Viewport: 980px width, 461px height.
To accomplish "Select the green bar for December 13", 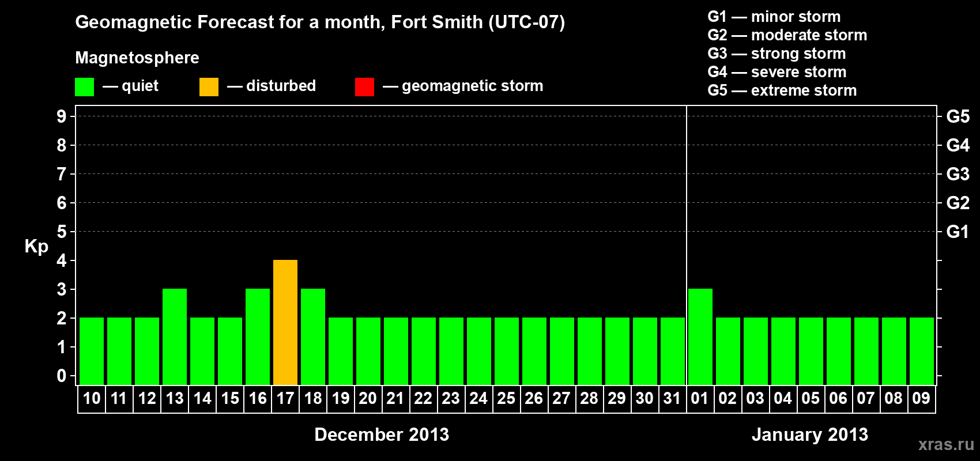I will point(175,337).
